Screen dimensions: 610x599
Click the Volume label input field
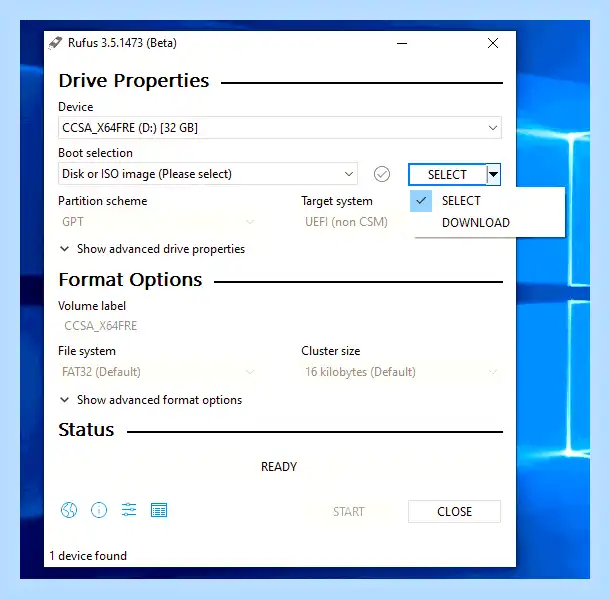pos(280,326)
